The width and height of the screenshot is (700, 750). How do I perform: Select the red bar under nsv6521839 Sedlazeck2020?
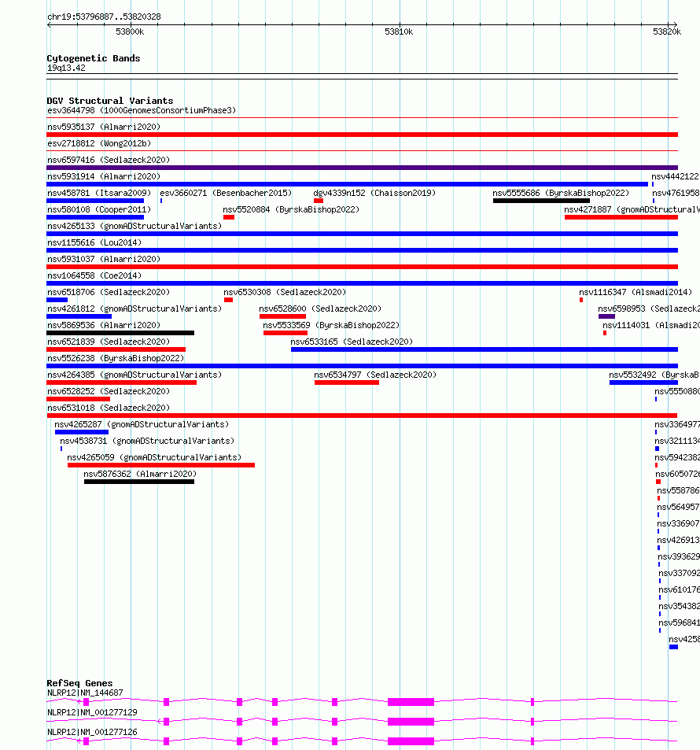click(116, 349)
